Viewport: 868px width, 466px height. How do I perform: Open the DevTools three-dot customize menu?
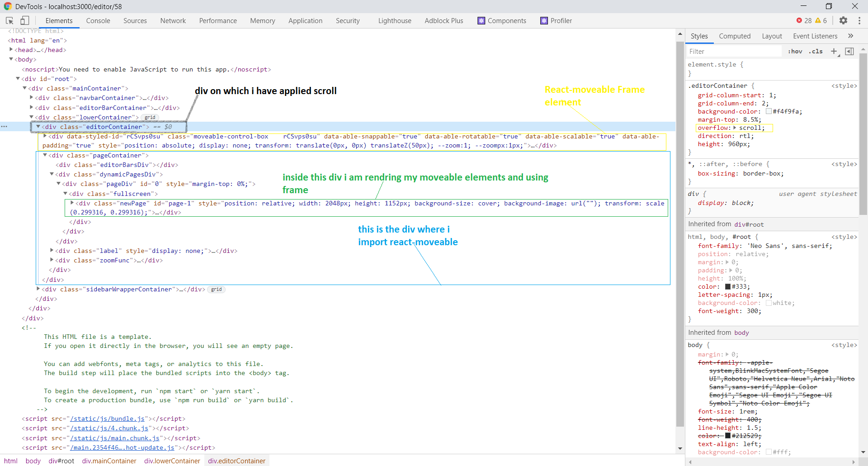tap(859, 21)
